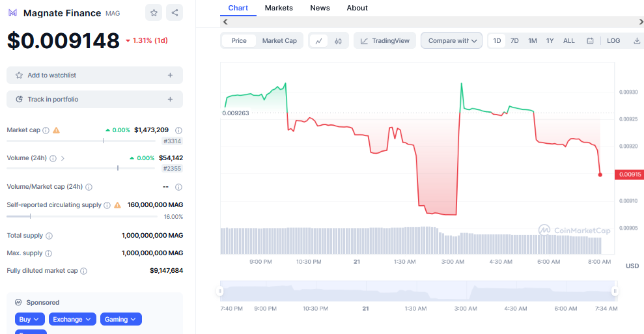Screen dimensions: 644x334
Task: Open Self-reported circulating supply info icon
Action: (107, 205)
